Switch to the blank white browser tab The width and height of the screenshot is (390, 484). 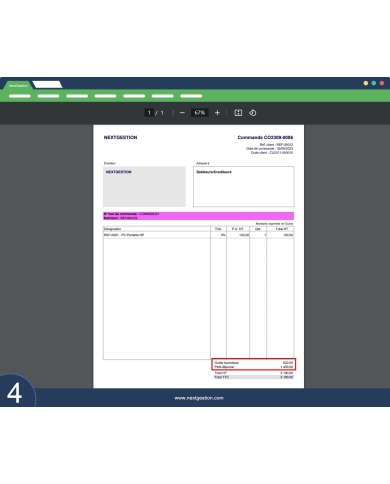(x=47, y=85)
